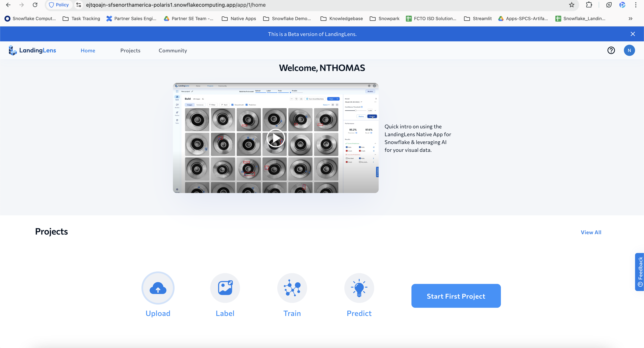Open the user avatar N menu

629,50
